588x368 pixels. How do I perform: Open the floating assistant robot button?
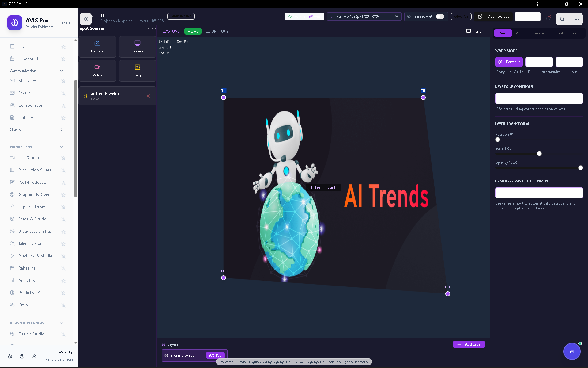pyautogui.click(x=571, y=351)
